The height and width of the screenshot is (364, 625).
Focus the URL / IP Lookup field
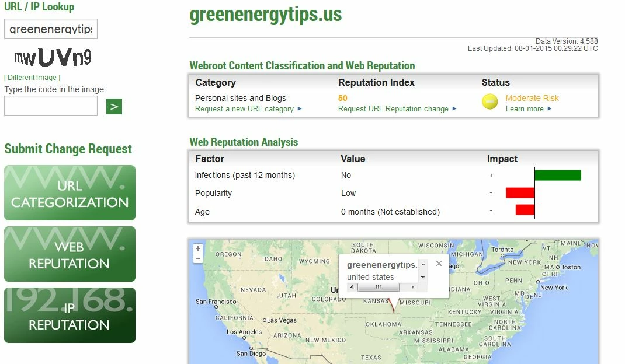[x=51, y=29]
